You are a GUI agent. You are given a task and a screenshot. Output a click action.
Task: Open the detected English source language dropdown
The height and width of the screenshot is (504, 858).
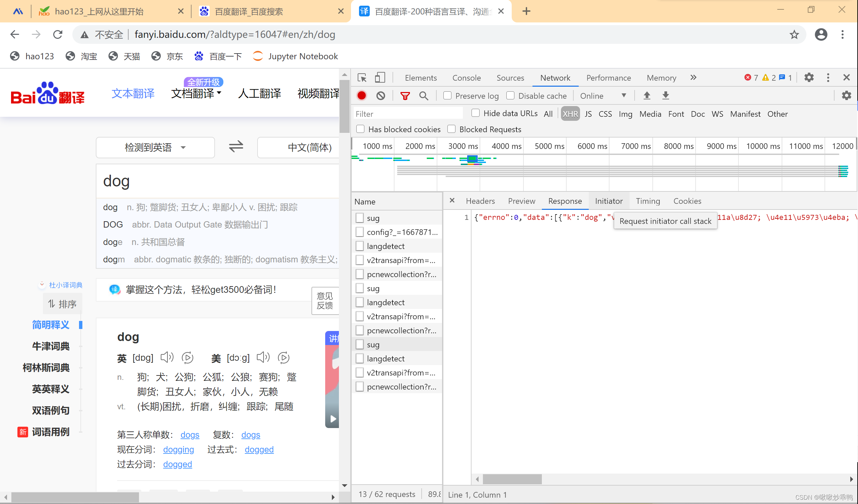point(155,147)
